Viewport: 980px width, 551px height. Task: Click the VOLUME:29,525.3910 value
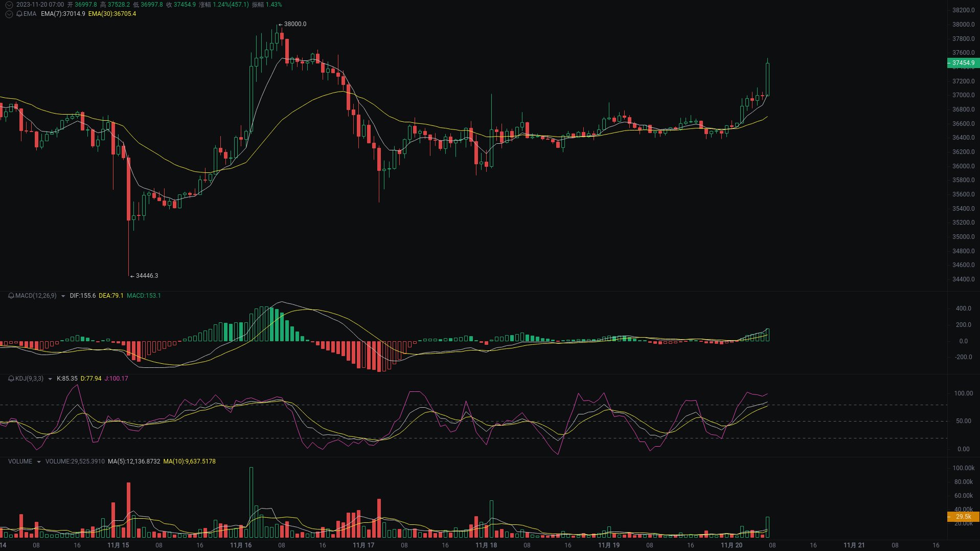pos(75,461)
